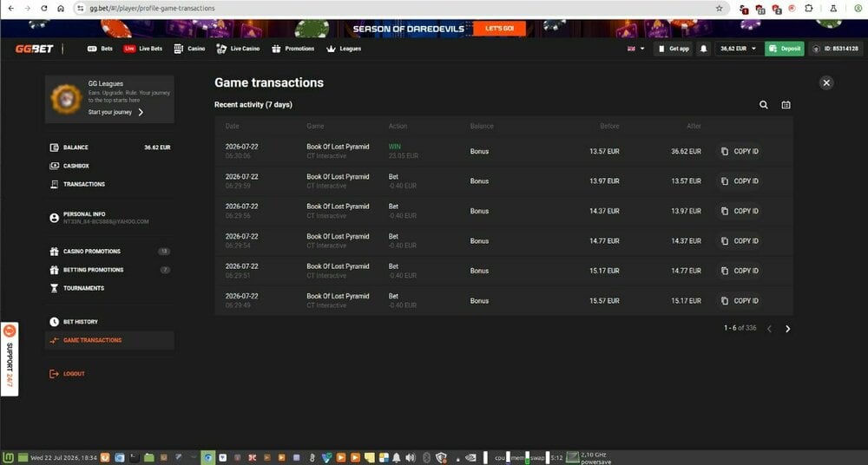Click the LET'S GO! banner button
This screenshot has height=465, width=868.
(x=499, y=29)
